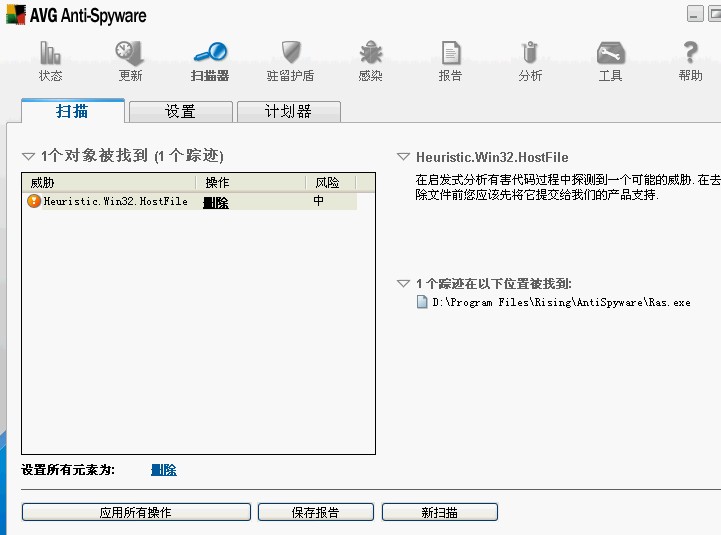Select the Heuristic.Win32.HostFile threat row
Image resolution: width=721 pixels, height=535 pixels.
pos(192,201)
